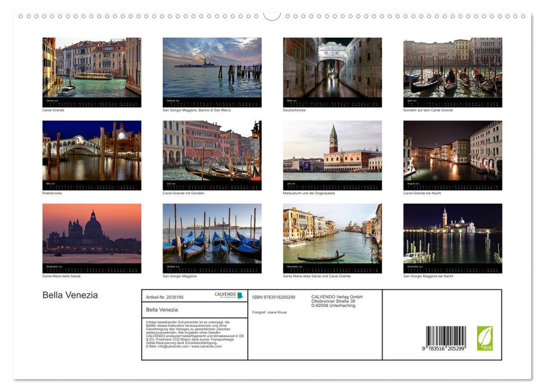Open the www.calvendo.com link
This screenshot has width=544, height=392.
[206, 347]
